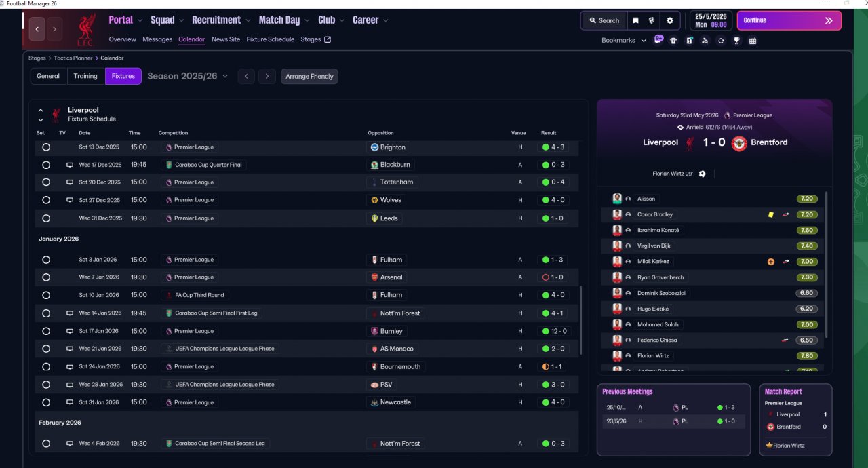Click the world globe icon in top bar
This screenshot has width=868, height=468.
pyautogui.click(x=652, y=20)
